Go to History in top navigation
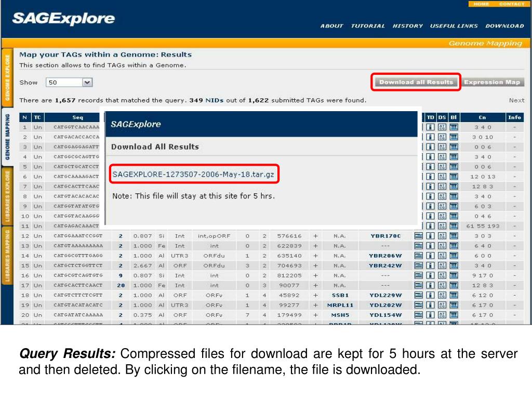Viewport: 532px width, 399px height. pyautogui.click(x=407, y=26)
